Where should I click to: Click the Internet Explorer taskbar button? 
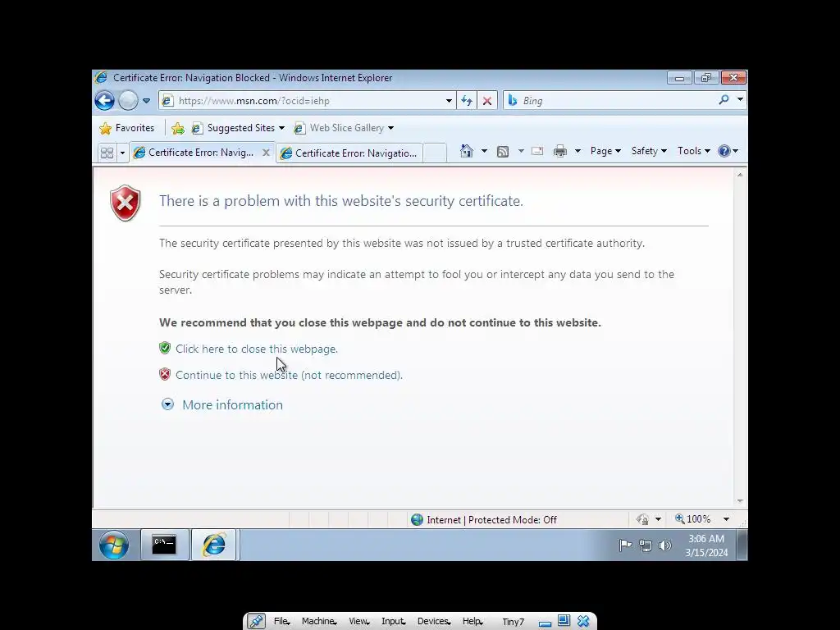[x=214, y=545]
